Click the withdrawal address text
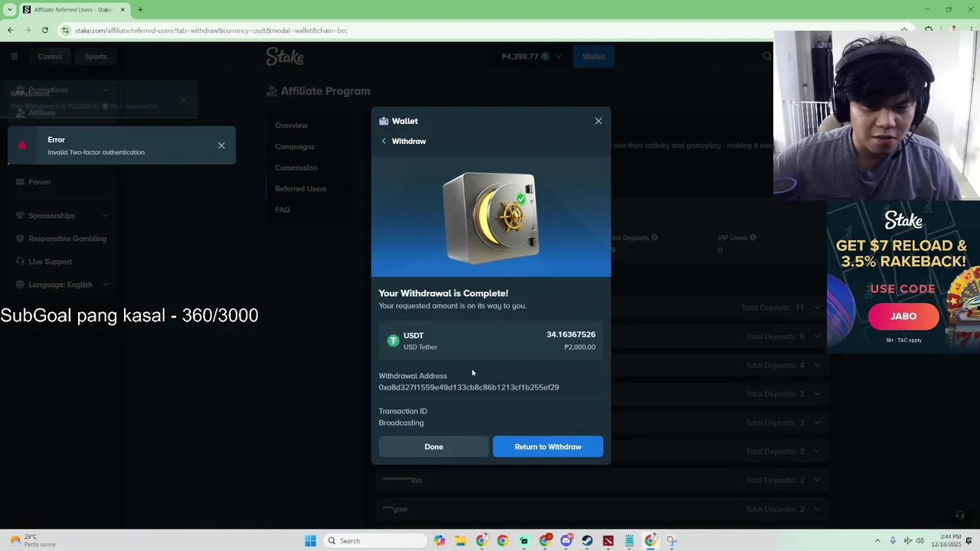This screenshot has height=551, width=980. tap(469, 387)
